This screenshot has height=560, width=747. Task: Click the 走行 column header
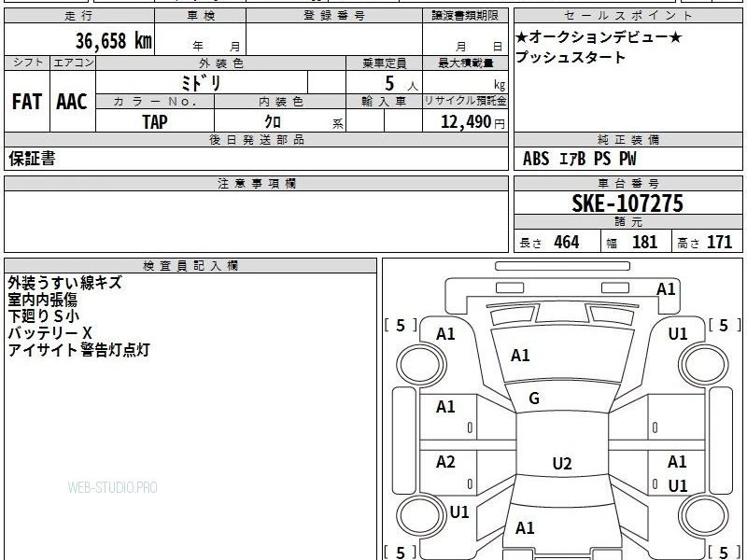[x=79, y=16]
